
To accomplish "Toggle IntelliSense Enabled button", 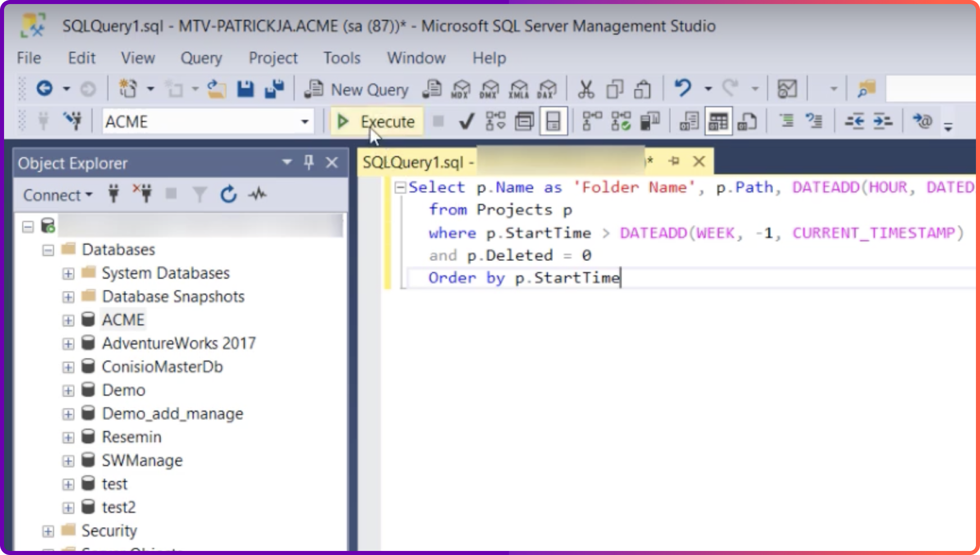I will [553, 122].
